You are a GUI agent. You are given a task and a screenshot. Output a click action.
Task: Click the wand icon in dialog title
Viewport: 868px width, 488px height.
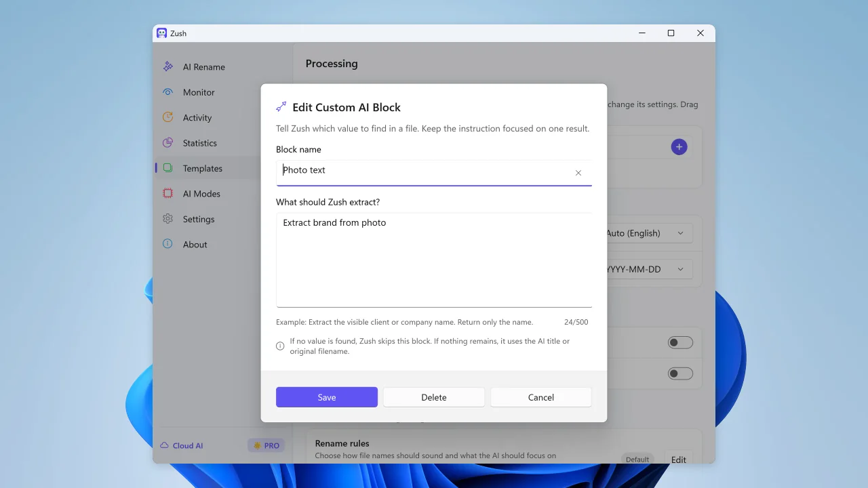(281, 107)
